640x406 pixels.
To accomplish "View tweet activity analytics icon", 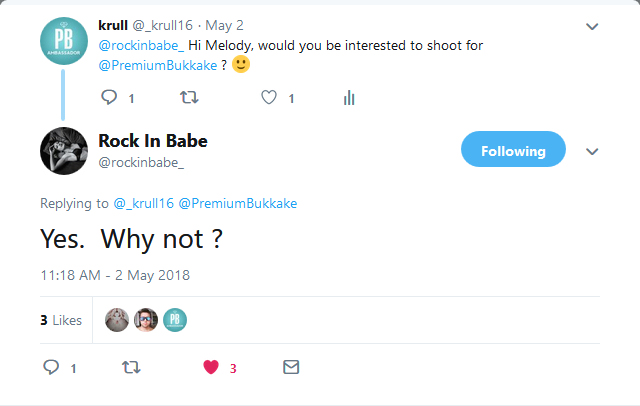I will click(349, 97).
